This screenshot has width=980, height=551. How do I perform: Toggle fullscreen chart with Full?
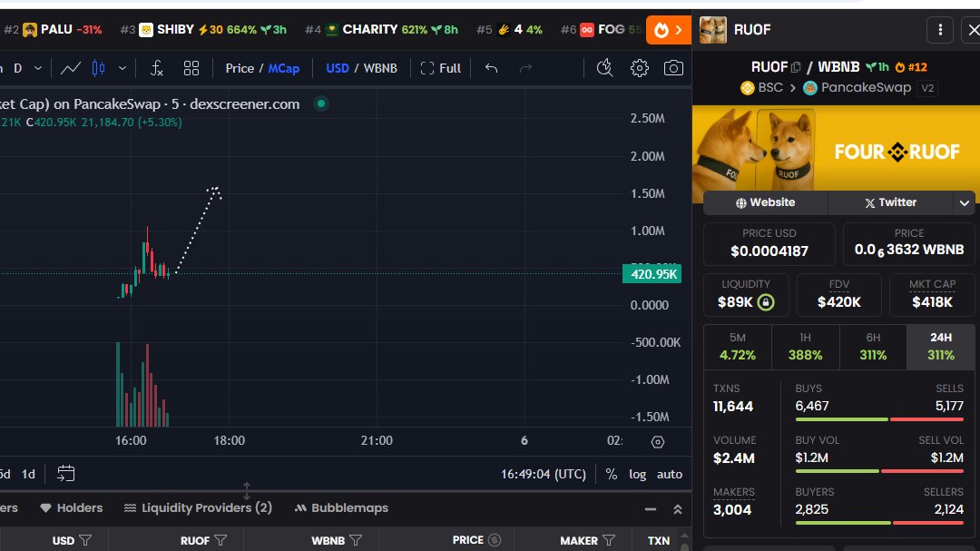tap(441, 68)
